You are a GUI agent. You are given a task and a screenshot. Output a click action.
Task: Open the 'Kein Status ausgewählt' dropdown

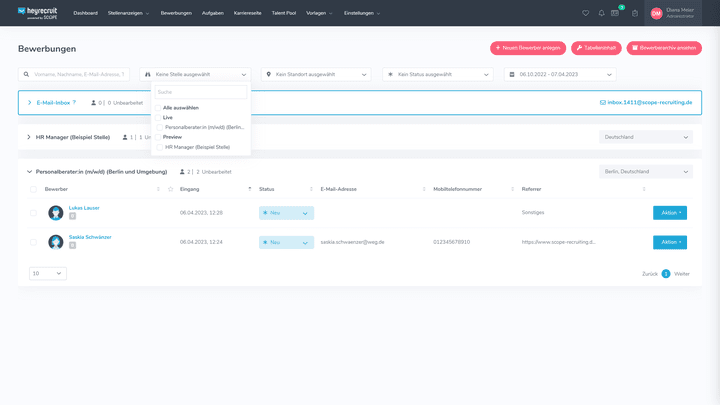(x=437, y=74)
